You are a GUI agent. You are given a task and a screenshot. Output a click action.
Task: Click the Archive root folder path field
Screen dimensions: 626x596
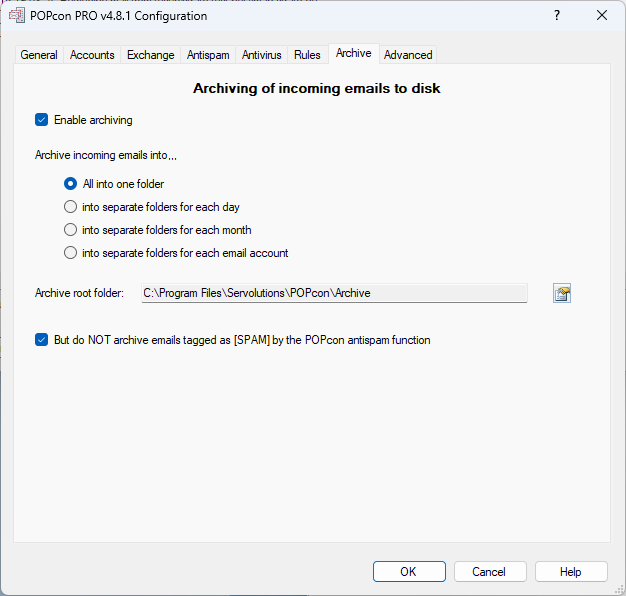click(x=334, y=293)
